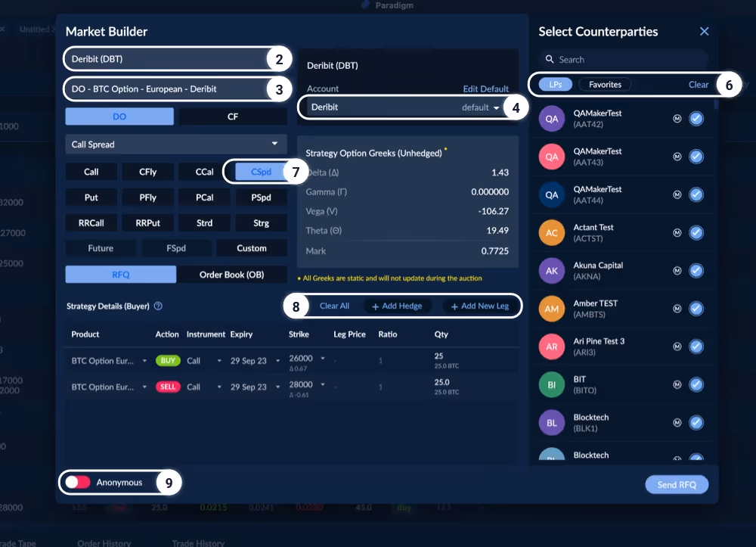
Task: Toggle the Anonymous switch
Action: 78,483
